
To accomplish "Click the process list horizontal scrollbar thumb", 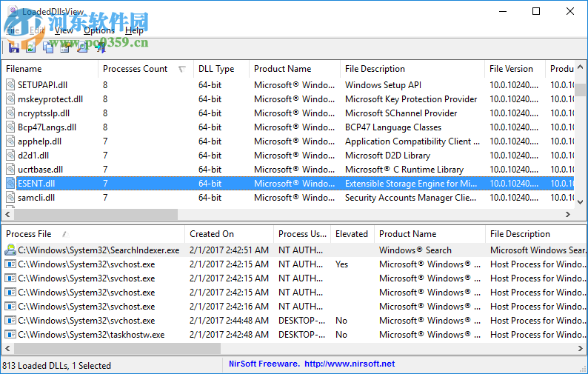I will click(x=117, y=349).
